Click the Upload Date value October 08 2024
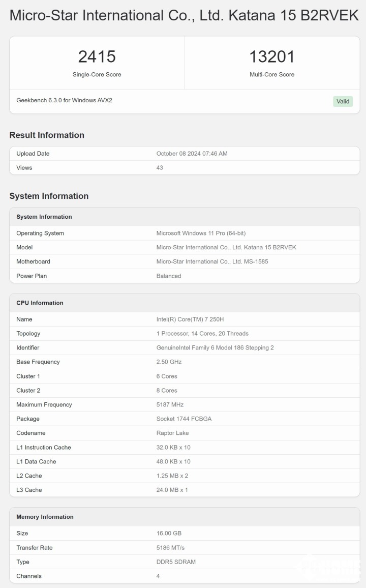The image size is (366, 588). (192, 154)
